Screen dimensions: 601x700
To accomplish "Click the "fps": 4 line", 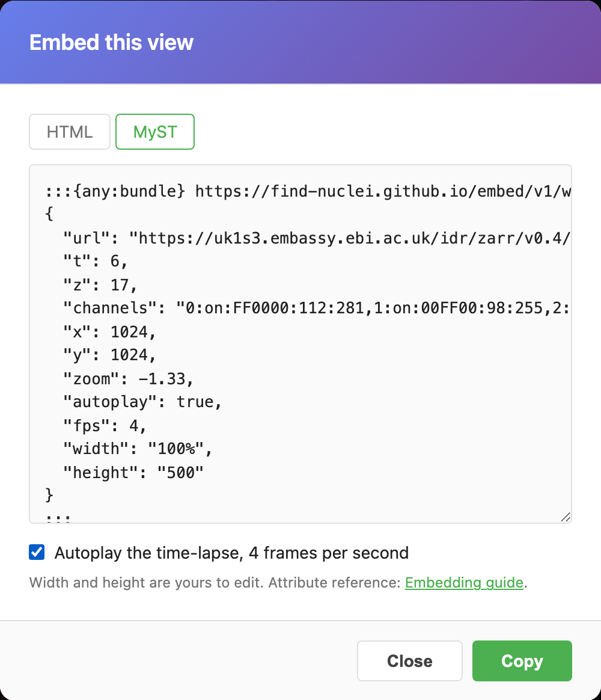I will (x=105, y=425).
